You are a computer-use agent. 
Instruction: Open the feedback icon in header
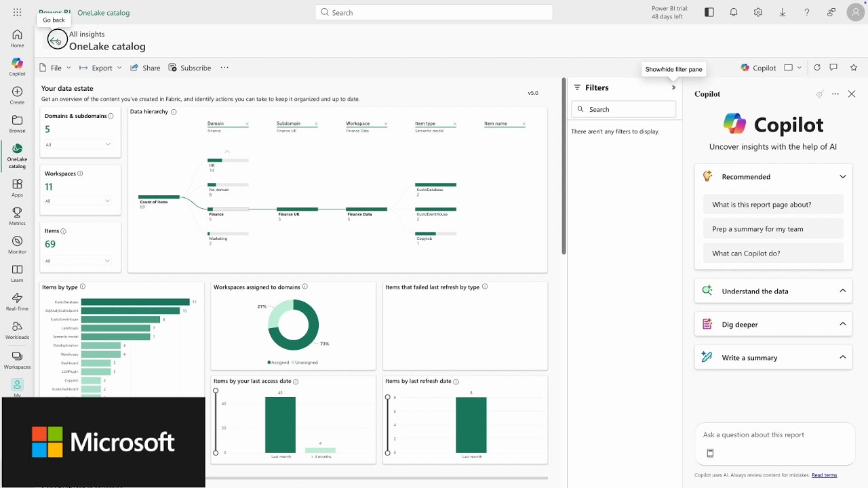point(831,12)
